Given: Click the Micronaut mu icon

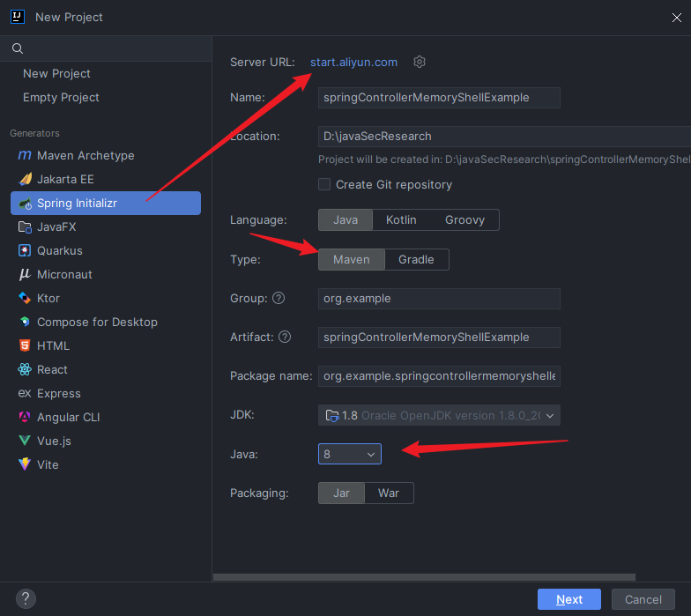Looking at the screenshot, I should coord(25,275).
